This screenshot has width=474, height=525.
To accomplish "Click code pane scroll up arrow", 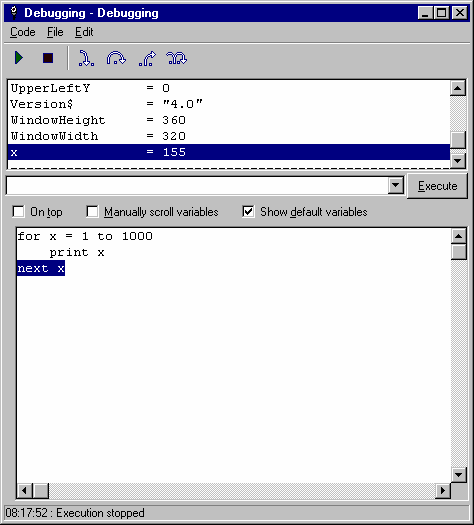I will coord(459,236).
